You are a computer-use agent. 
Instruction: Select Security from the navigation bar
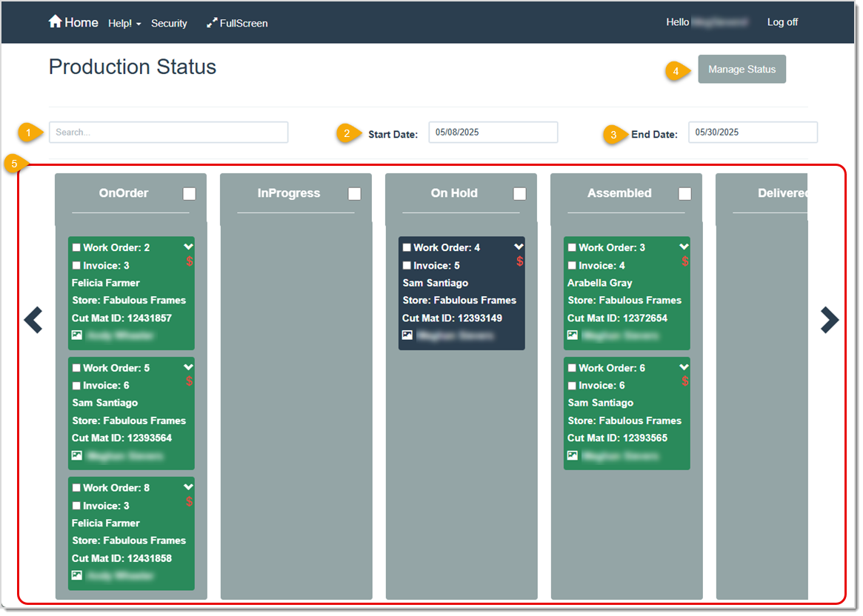coord(169,23)
